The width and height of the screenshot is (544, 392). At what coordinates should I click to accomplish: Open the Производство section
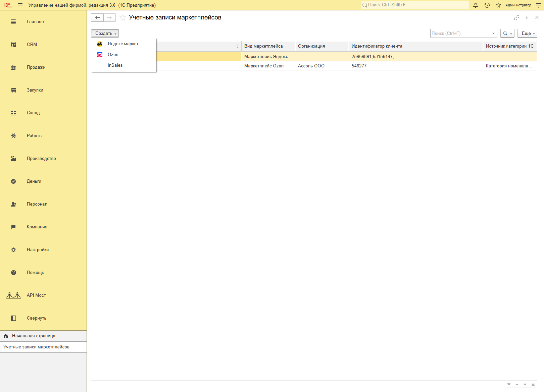click(43, 159)
